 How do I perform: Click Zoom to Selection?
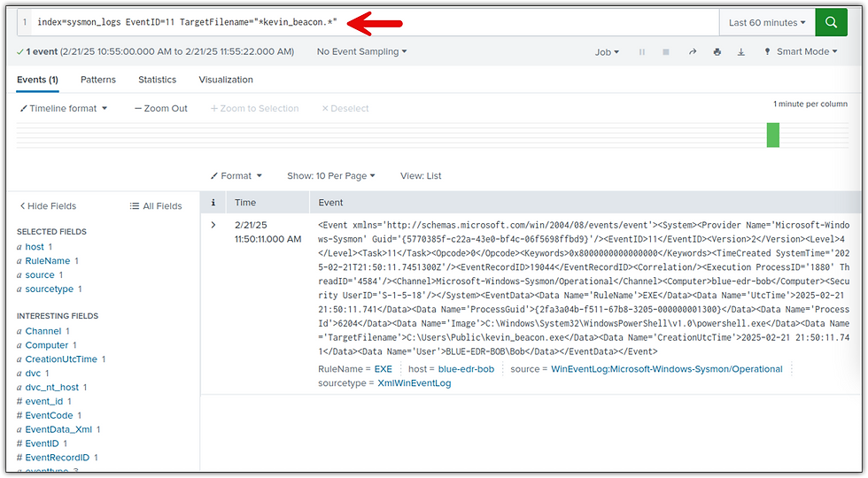coord(255,108)
